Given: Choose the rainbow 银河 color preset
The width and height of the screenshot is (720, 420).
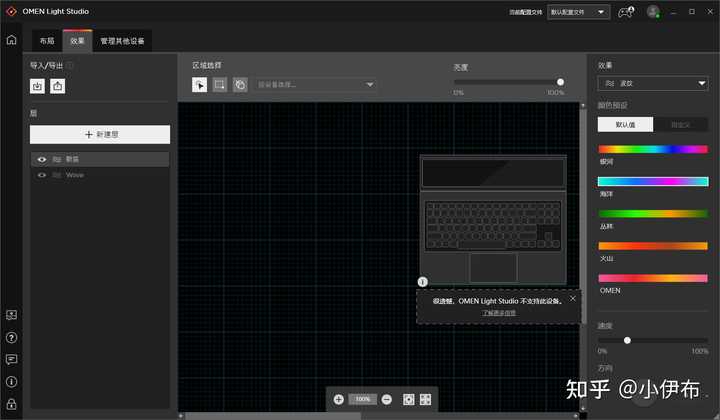Looking at the screenshot, I should [652, 149].
